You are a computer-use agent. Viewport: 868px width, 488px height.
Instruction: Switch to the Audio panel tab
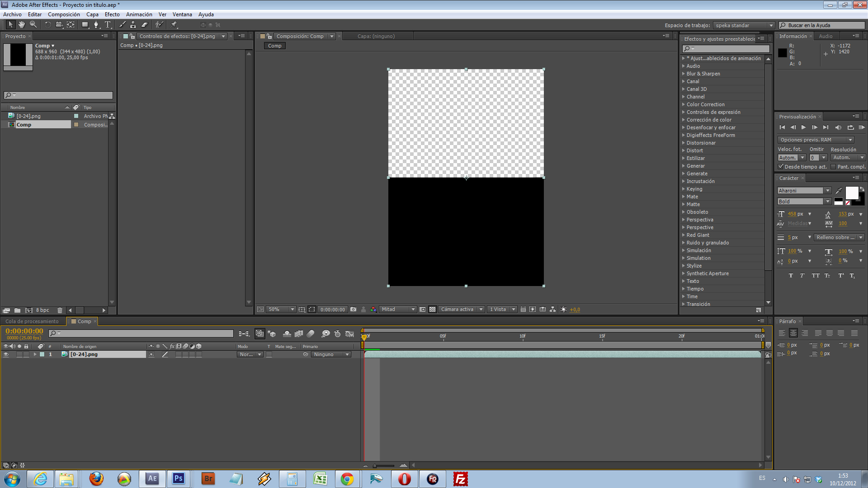[826, 36]
